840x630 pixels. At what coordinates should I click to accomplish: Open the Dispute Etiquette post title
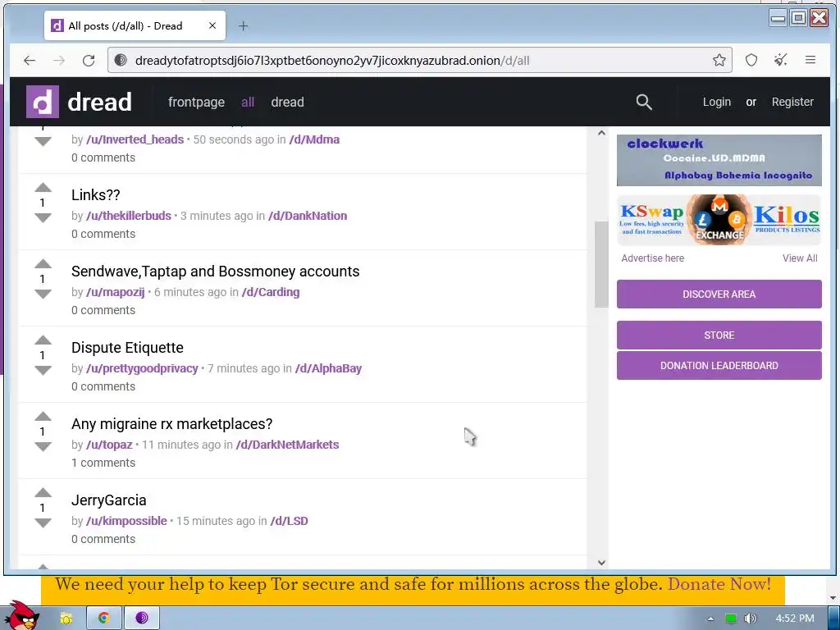click(x=127, y=348)
